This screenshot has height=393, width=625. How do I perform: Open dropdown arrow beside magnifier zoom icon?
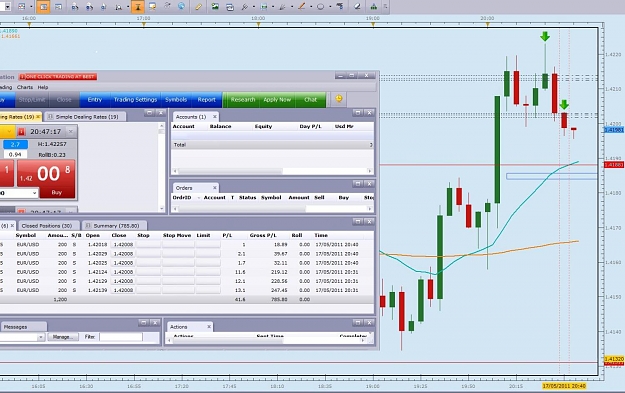[x=128, y=7]
